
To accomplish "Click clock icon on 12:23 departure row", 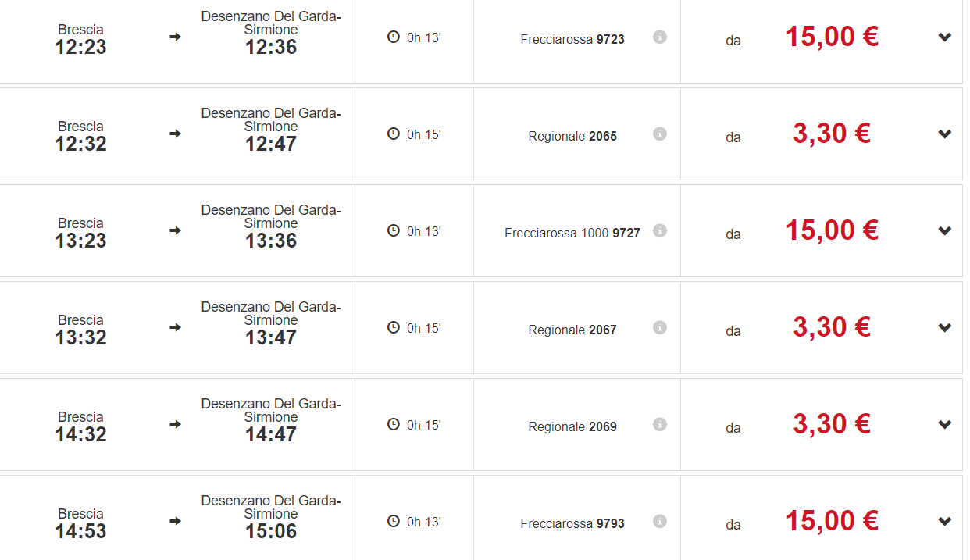I will pos(394,37).
